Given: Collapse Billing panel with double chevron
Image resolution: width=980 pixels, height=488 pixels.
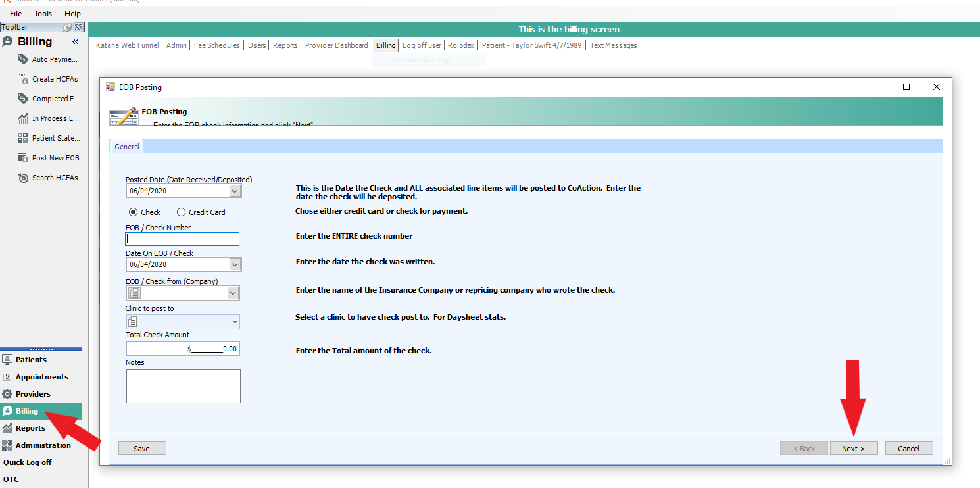Looking at the screenshot, I should coord(75,41).
